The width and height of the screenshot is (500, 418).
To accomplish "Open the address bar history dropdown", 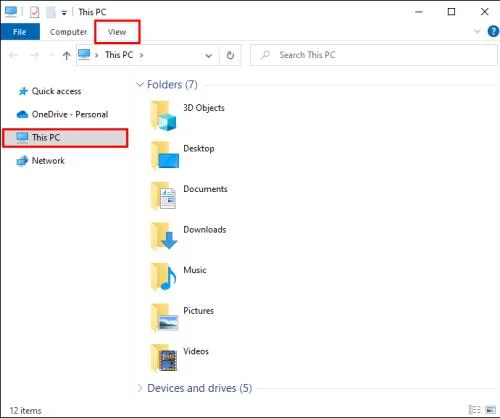I will coord(209,55).
